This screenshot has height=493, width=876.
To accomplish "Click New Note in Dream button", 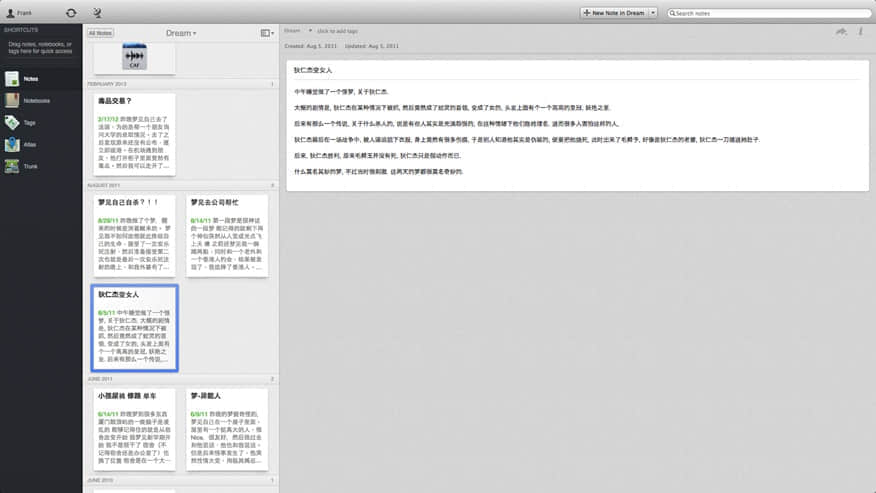I will tap(613, 13).
